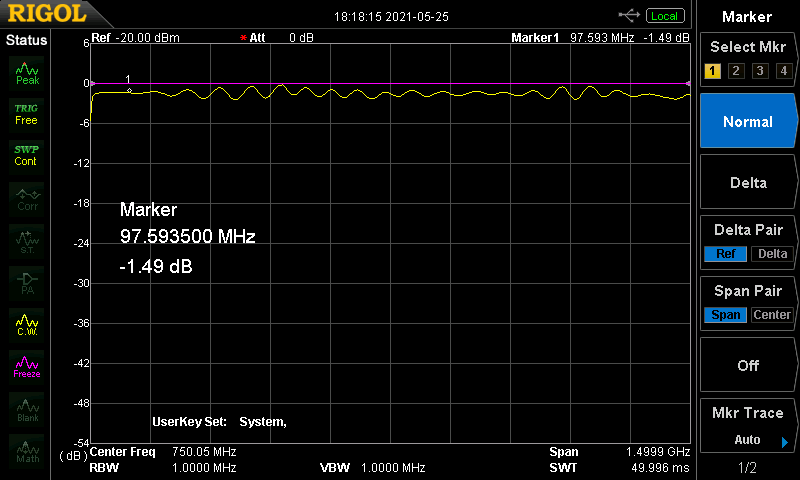This screenshot has height=480, width=800.
Task: Set Delta Pair to Ref
Action: click(x=726, y=254)
